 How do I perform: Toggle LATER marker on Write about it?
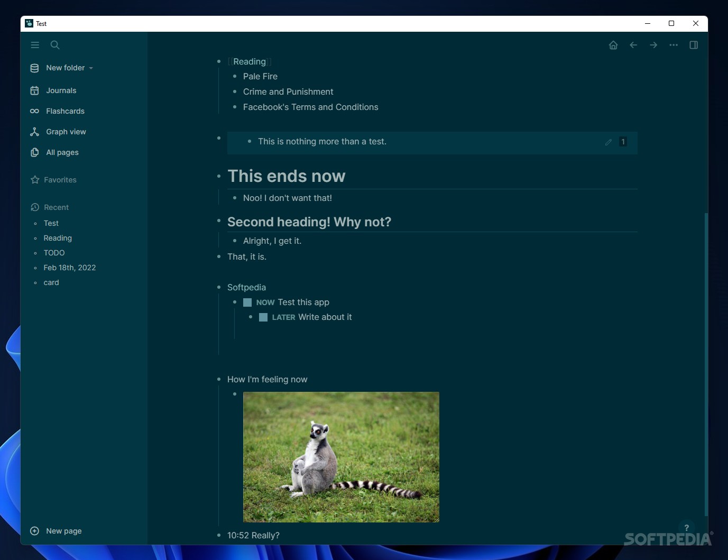[283, 317]
